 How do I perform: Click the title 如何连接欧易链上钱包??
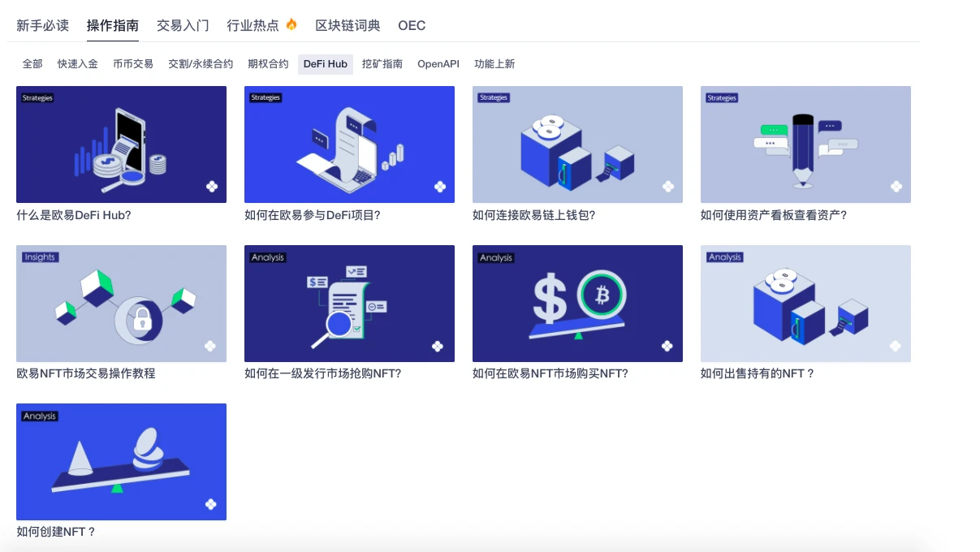click(x=534, y=215)
